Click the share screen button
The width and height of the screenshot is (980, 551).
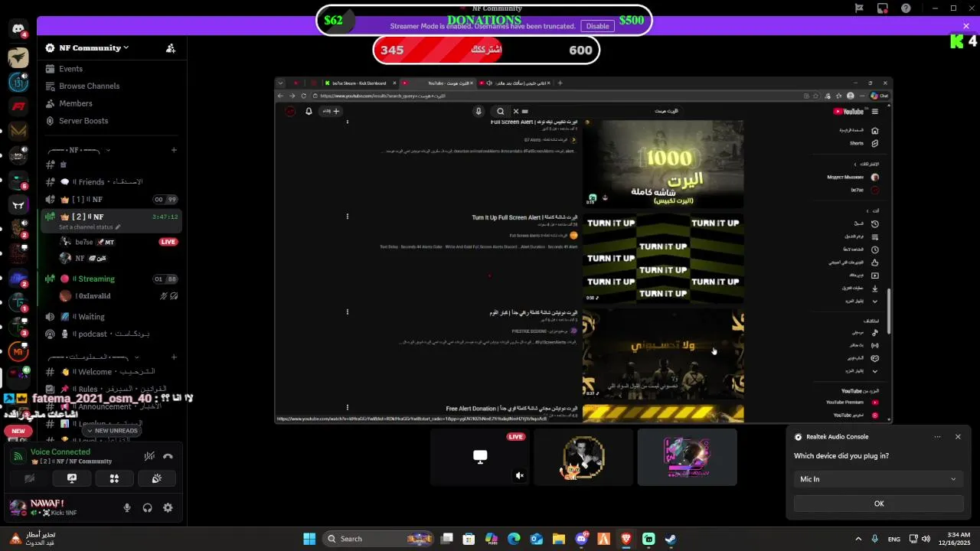click(x=72, y=478)
